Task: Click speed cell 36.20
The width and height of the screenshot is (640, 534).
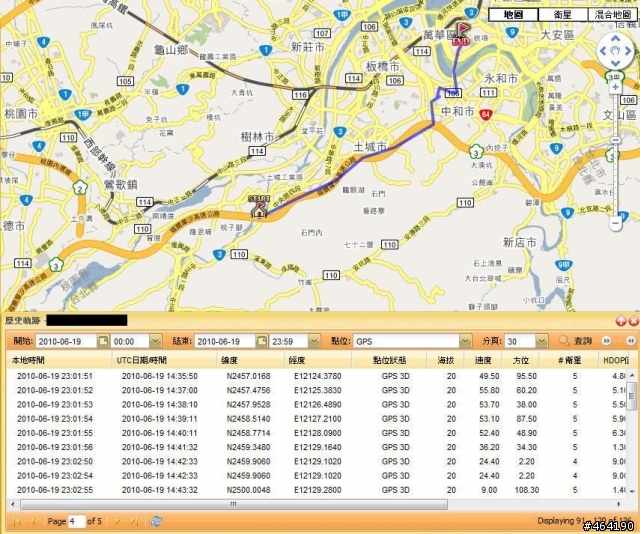Action: [489, 447]
